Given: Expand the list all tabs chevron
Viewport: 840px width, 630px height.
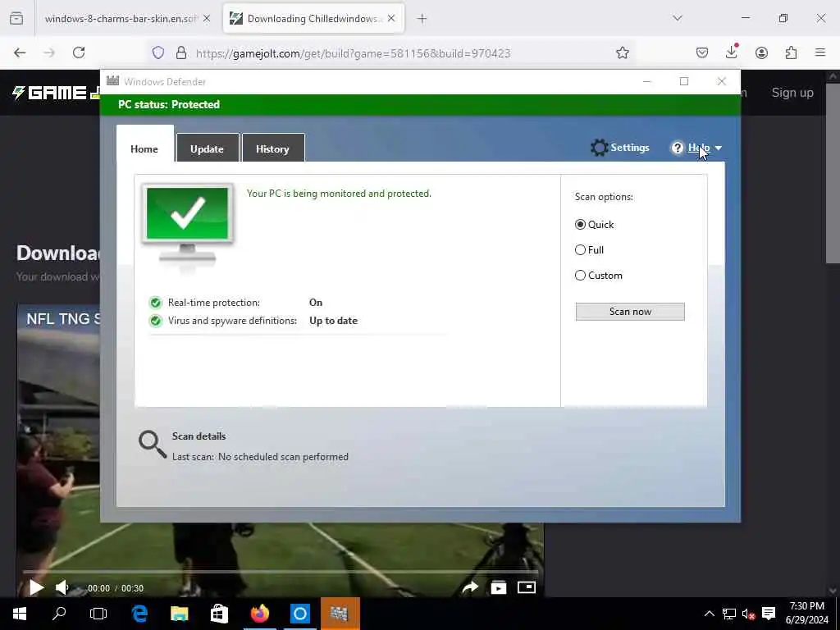Looking at the screenshot, I should click(x=678, y=18).
